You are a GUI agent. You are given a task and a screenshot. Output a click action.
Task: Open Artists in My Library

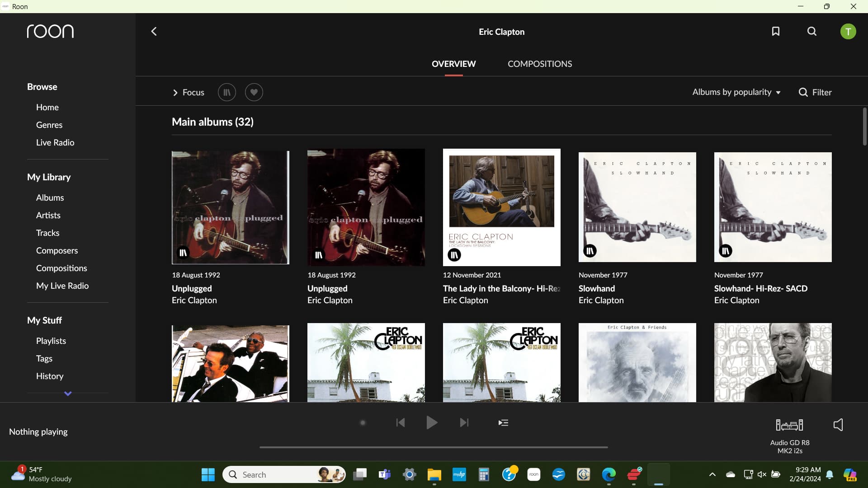coord(48,215)
